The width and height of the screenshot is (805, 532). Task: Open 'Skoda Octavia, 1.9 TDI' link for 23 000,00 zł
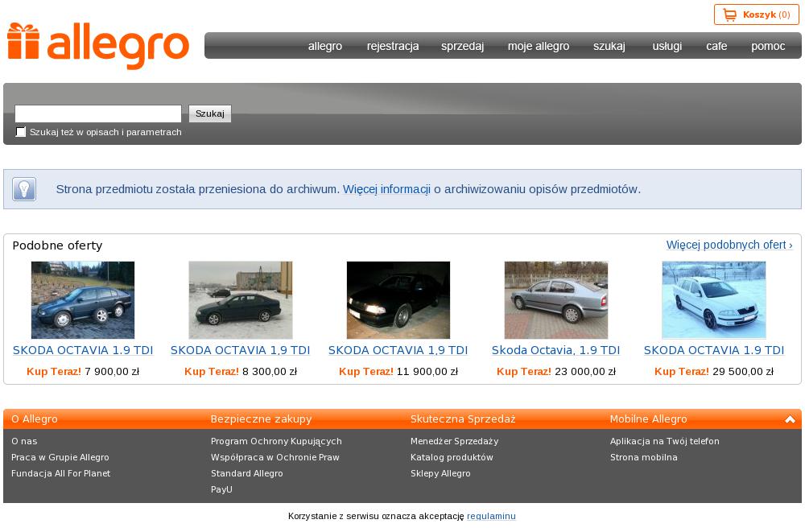click(556, 350)
